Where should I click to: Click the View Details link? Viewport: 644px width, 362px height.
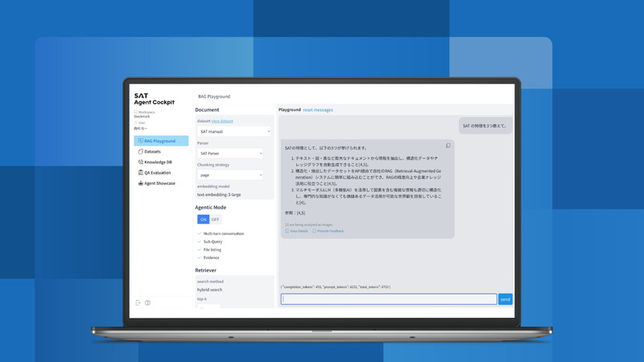[299, 231]
